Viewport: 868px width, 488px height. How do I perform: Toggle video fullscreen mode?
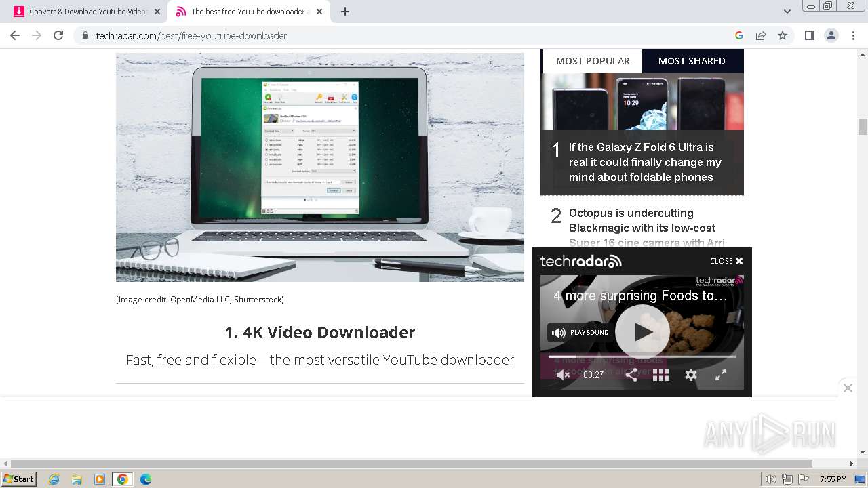(722, 375)
